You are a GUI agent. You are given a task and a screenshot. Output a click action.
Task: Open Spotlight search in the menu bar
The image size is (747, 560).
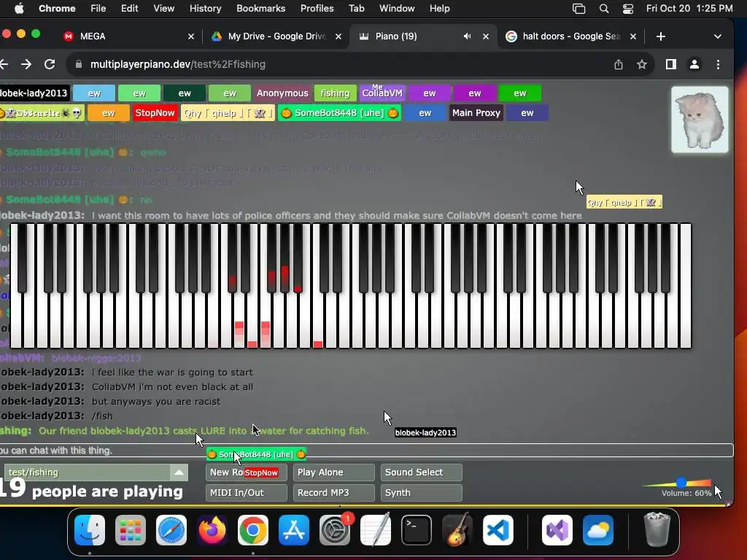click(603, 9)
